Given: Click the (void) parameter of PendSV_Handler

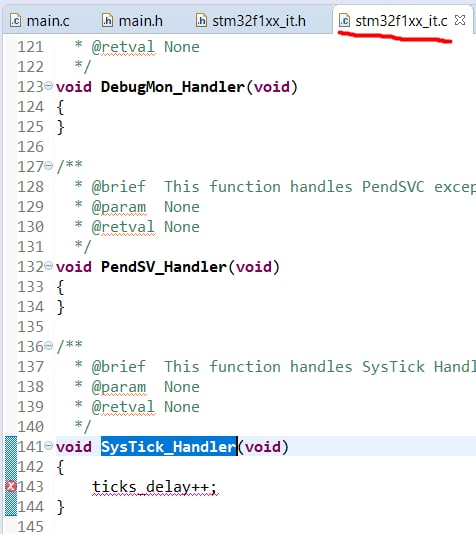Looking at the screenshot, I should (x=254, y=267).
